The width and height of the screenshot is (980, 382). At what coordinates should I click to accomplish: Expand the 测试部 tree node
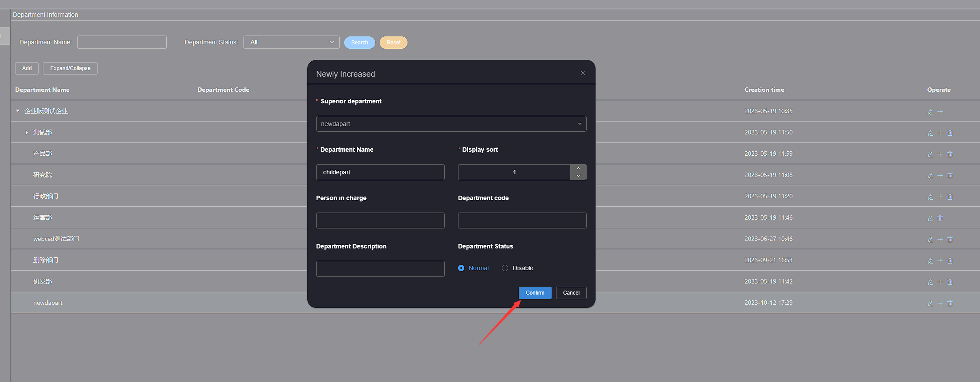[27, 132]
